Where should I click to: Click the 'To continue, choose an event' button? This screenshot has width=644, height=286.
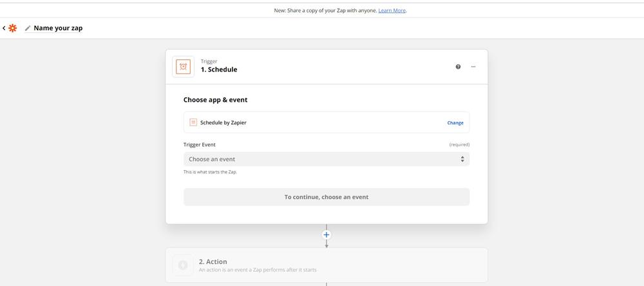click(326, 197)
